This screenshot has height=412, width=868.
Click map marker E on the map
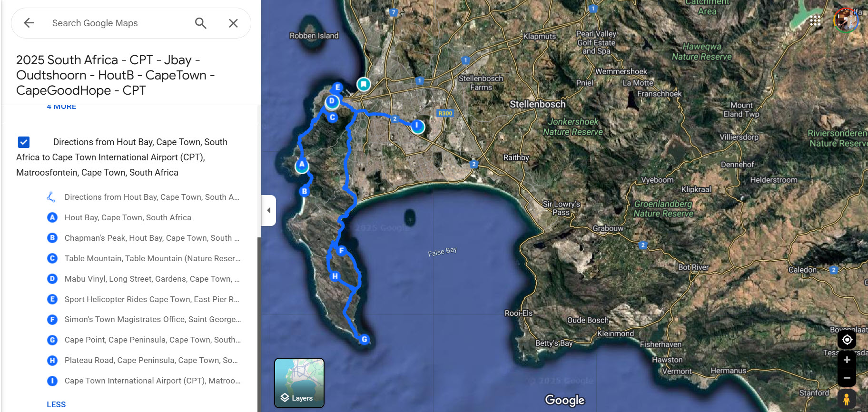[337, 87]
